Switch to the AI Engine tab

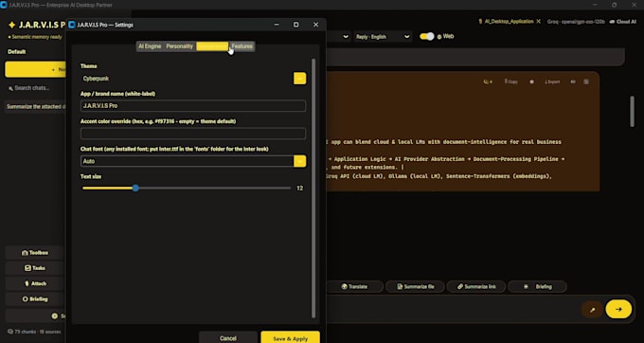[x=150, y=46]
